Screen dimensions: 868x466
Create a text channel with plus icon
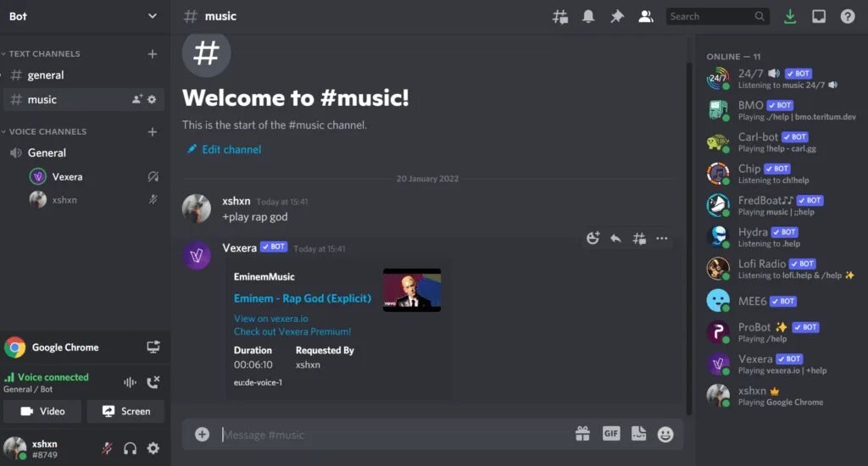tap(153, 53)
